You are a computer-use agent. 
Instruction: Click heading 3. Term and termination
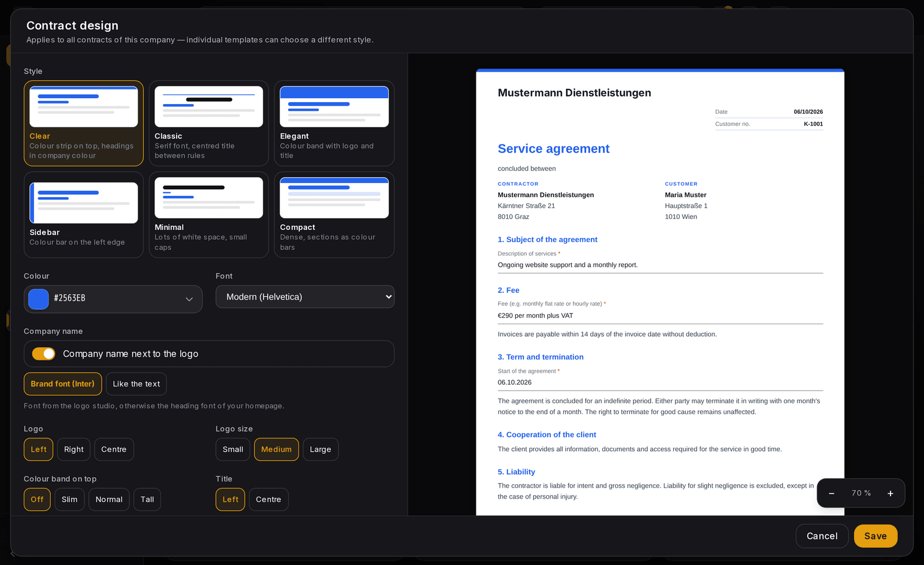pyautogui.click(x=541, y=357)
